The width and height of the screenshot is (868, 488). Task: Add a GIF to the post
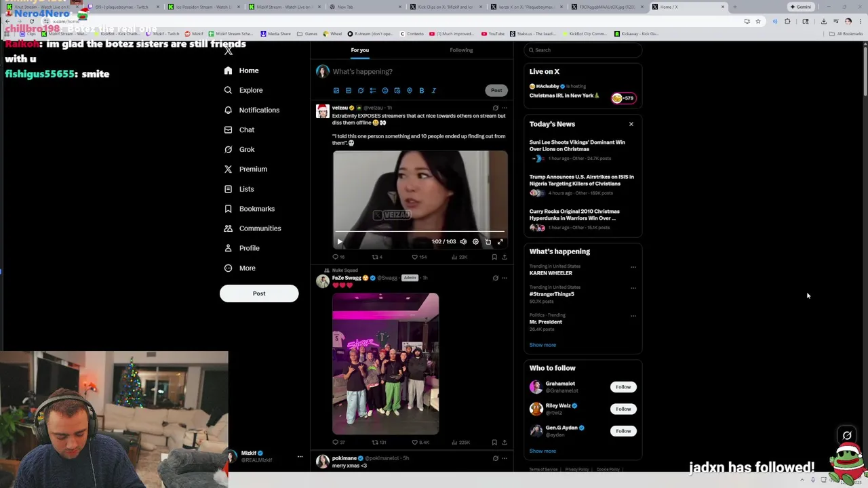(x=349, y=90)
